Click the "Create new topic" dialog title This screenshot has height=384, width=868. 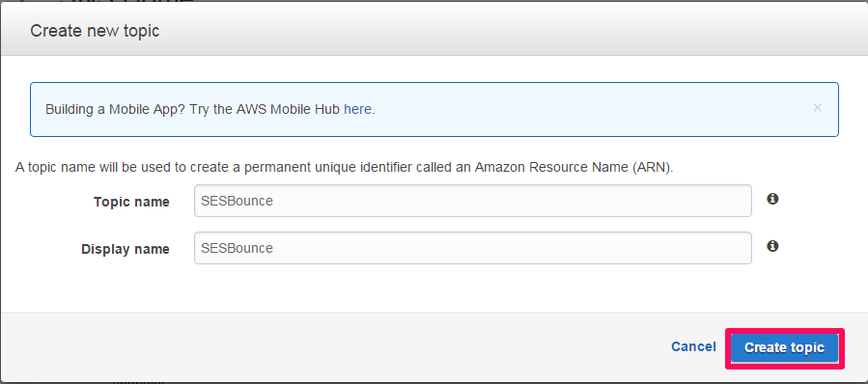coord(95,31)
